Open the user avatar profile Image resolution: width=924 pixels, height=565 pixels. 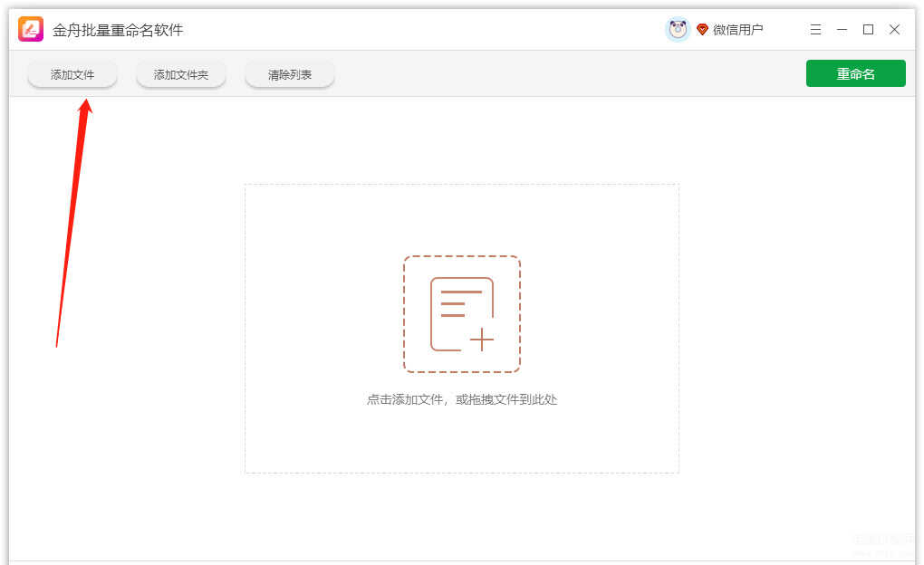point(678,29)
